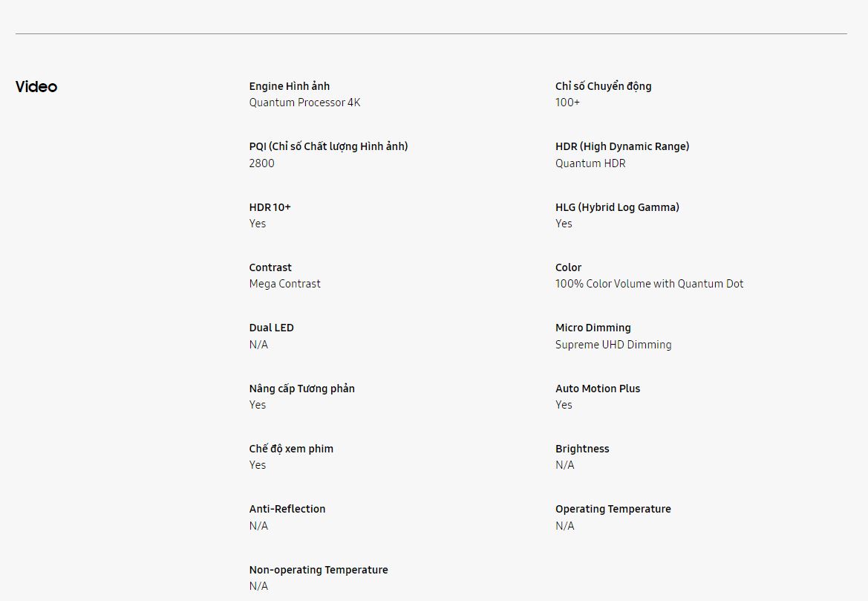
Task: Click the Video section heading
Action: tap(36, 87)
